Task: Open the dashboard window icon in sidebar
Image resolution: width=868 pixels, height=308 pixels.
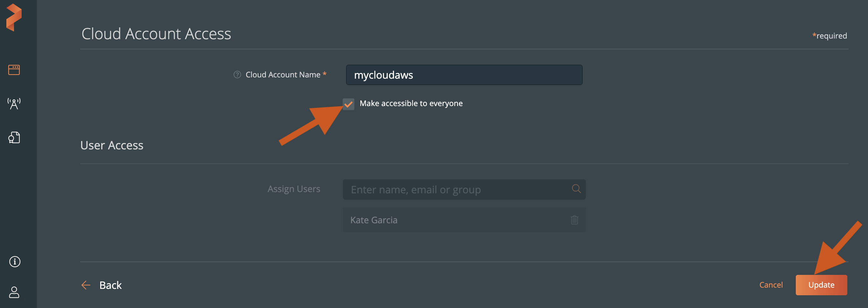Action: [x=14, y=70]
